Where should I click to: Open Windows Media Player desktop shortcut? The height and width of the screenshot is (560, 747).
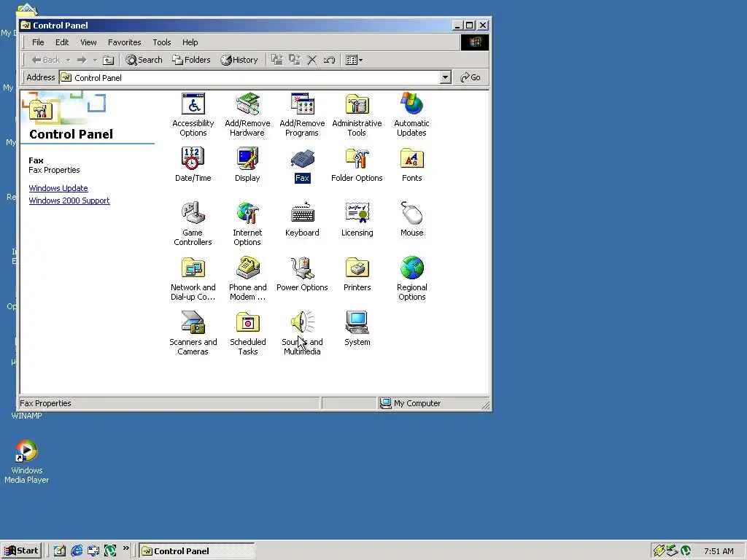27,462
